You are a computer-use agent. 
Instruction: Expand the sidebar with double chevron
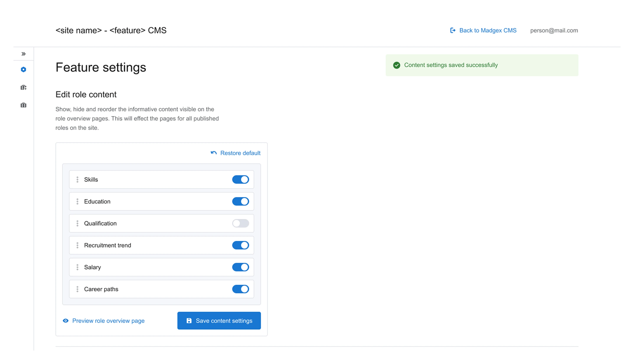click(x=23, y=54)
